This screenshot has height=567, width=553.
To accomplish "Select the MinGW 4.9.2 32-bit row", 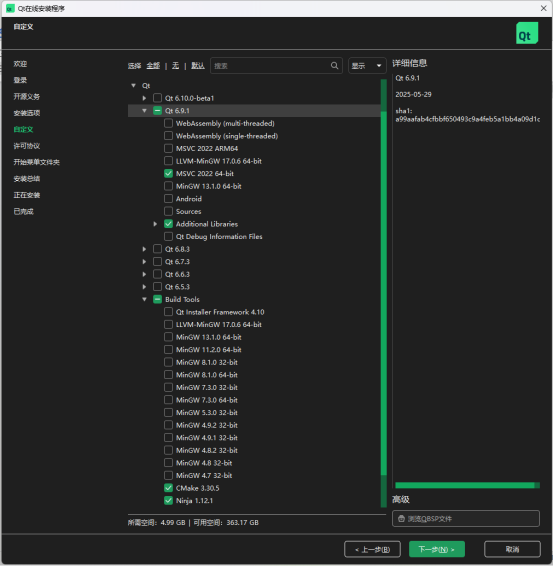I will tap(254, 425).
